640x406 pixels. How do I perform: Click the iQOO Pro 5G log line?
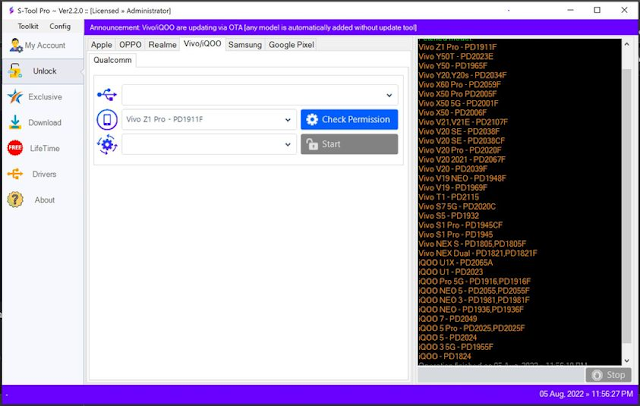[x=475, y=282]
